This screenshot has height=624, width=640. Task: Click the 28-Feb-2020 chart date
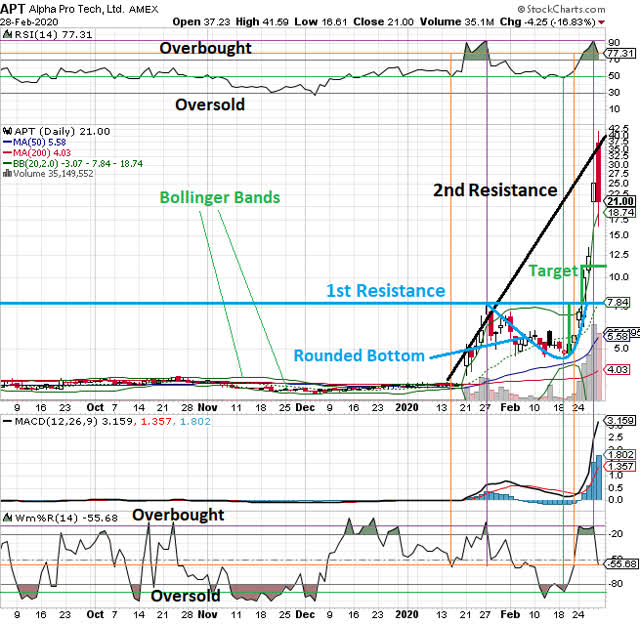[29, 22]
